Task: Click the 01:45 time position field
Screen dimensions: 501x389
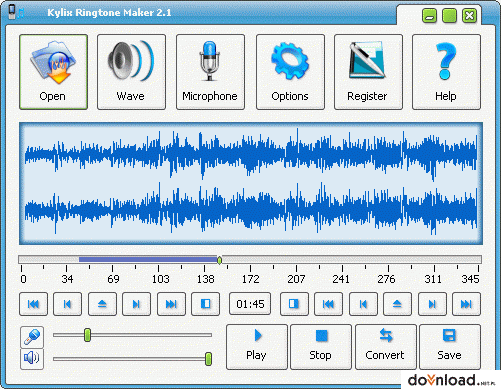Action: pyautogui.click(x=250, y=304)
